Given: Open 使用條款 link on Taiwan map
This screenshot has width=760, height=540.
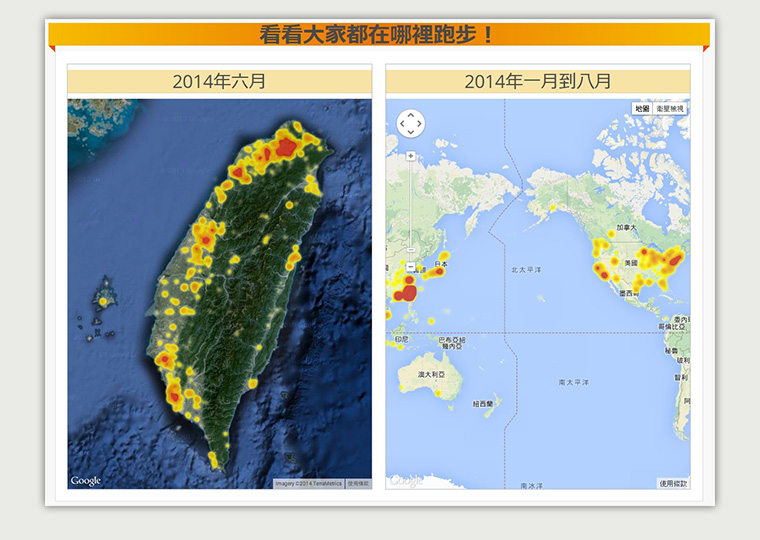Looking at the screenshot, I should coord(358,483).
